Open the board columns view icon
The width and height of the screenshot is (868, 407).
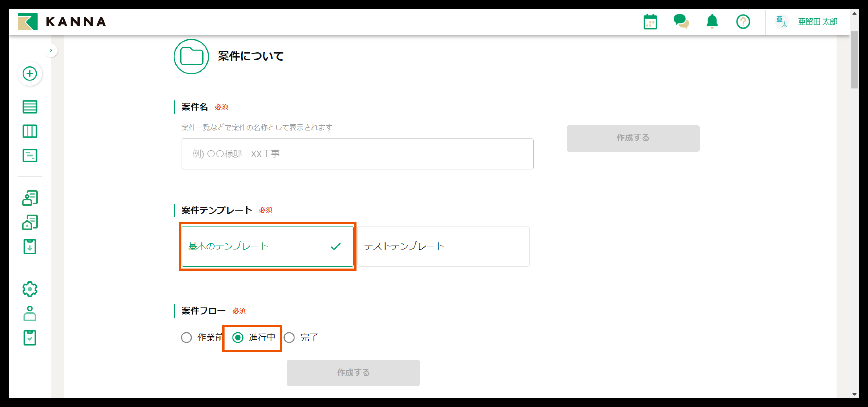30,131
